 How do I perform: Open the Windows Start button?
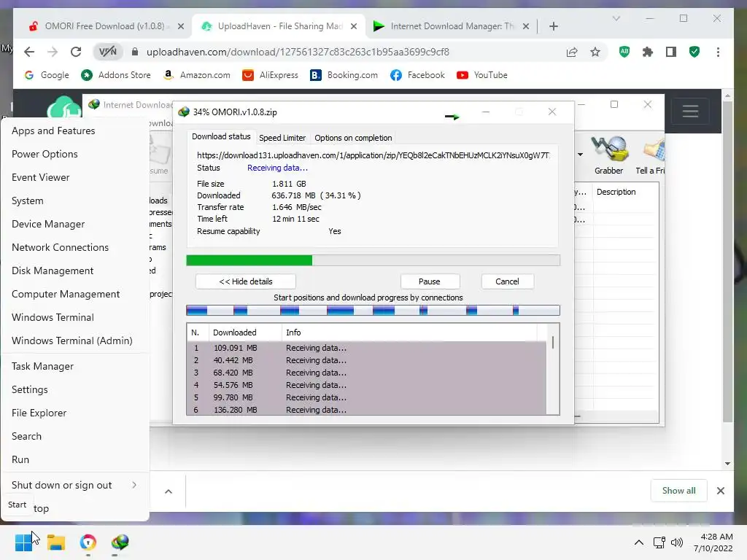(x=23, y=542)
